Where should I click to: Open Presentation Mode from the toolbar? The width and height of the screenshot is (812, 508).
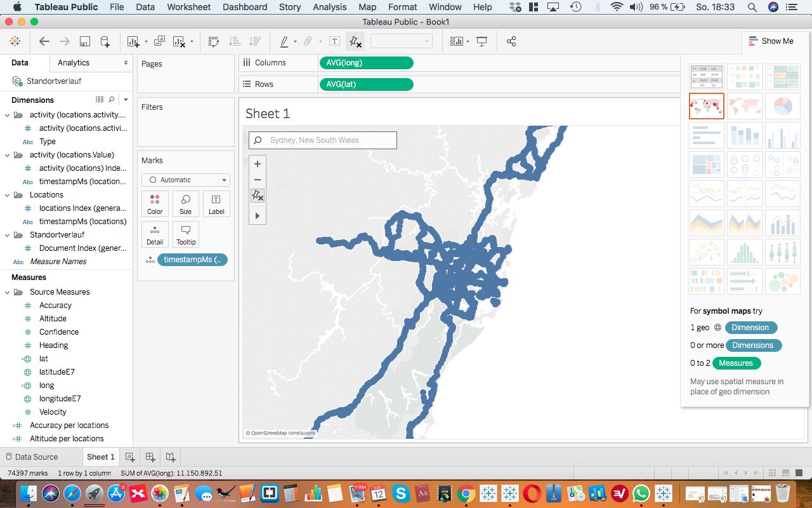tap(482, 41)
